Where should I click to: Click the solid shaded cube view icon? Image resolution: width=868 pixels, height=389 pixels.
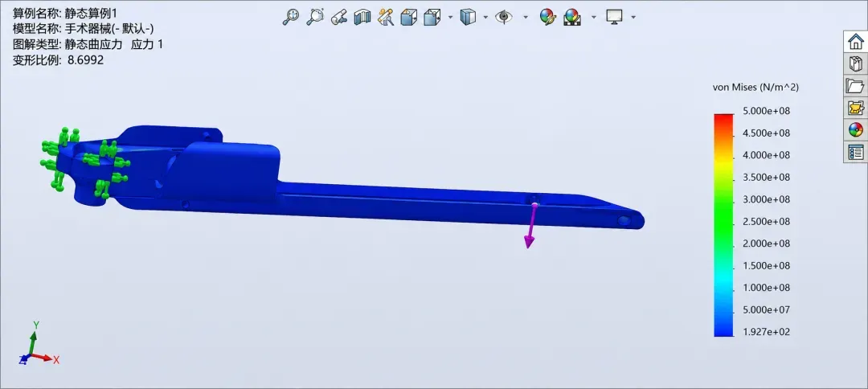[408, 17]
